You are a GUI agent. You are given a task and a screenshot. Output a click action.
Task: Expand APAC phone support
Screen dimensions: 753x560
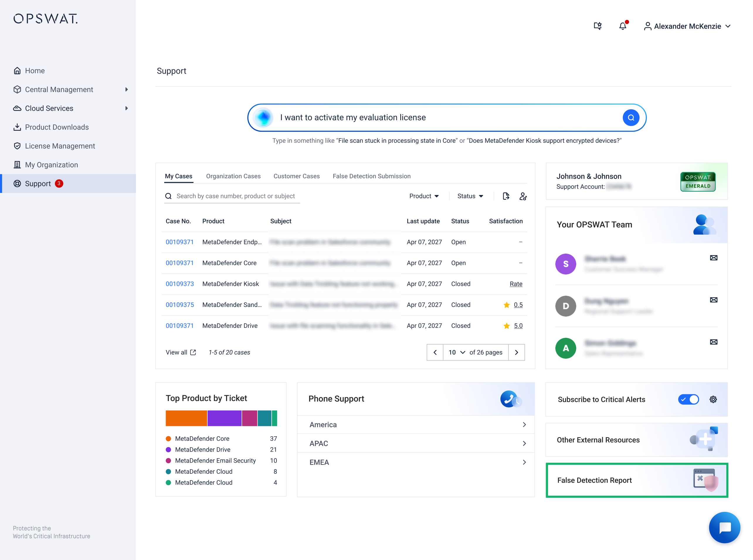(416, 443)
